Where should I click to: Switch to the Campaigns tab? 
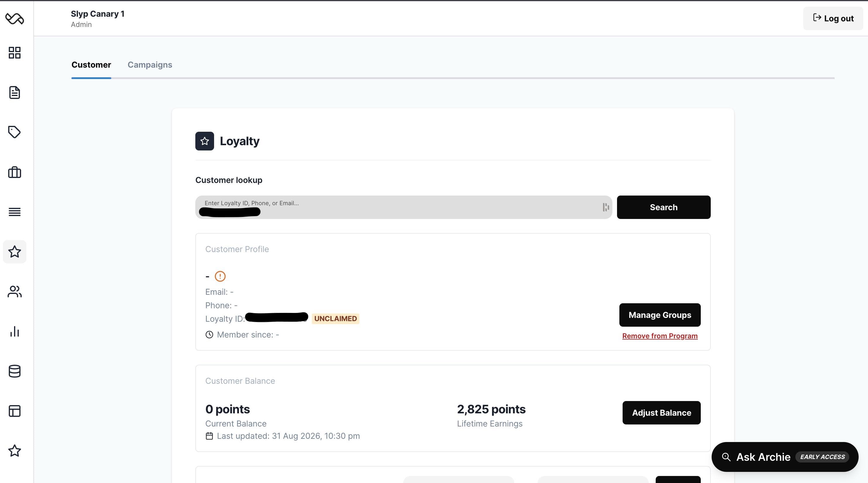point(150,65)
